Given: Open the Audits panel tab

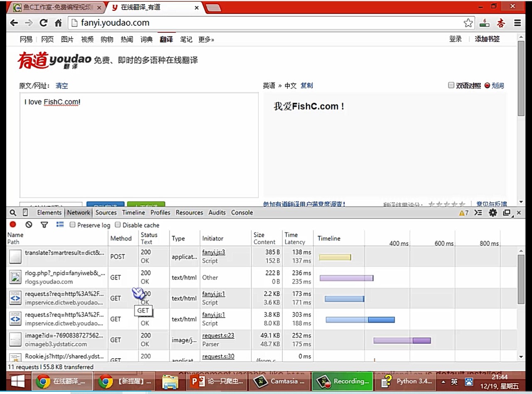Looking at the screenshot, I should tap(217, 212).
